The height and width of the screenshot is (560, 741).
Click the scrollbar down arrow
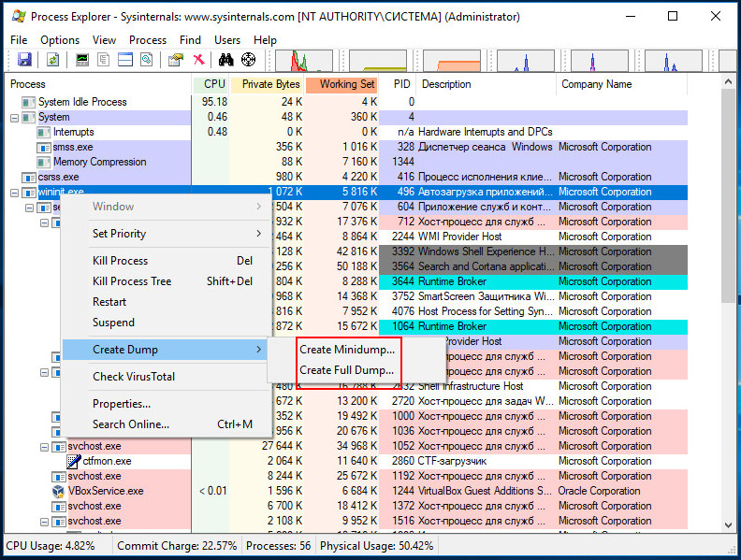coord(728,525)
